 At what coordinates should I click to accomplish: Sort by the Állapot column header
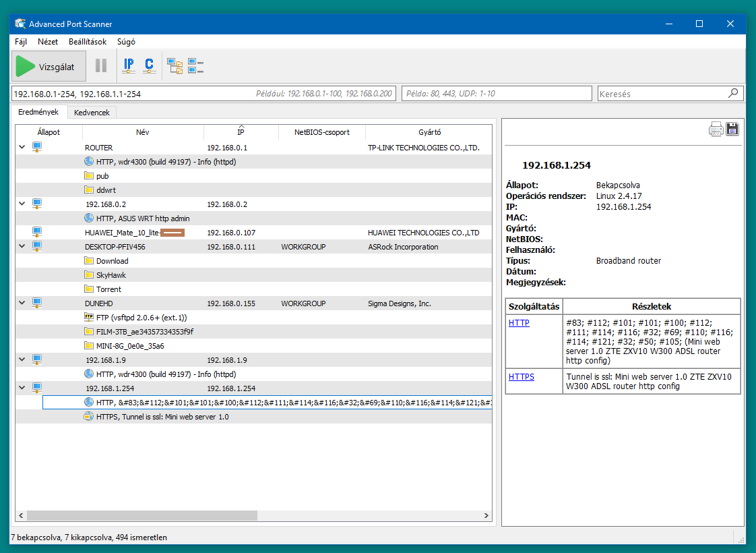pos(49,132)
